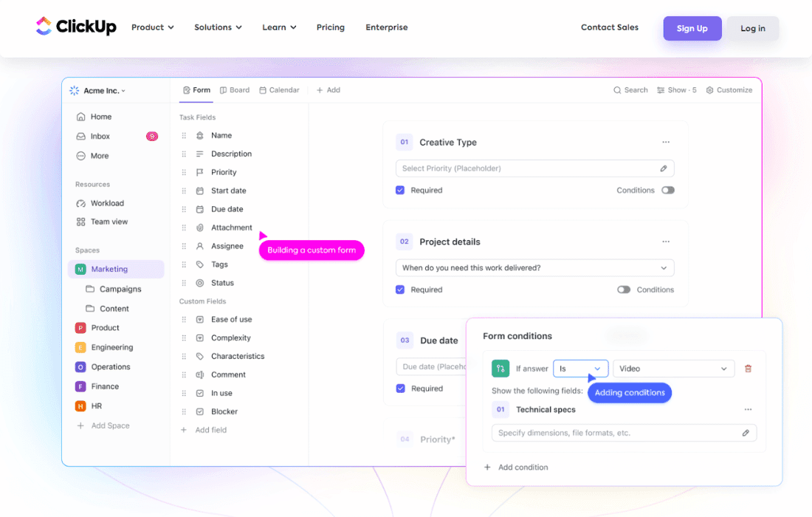Open Project details card options menu

(x=666, y=242)
